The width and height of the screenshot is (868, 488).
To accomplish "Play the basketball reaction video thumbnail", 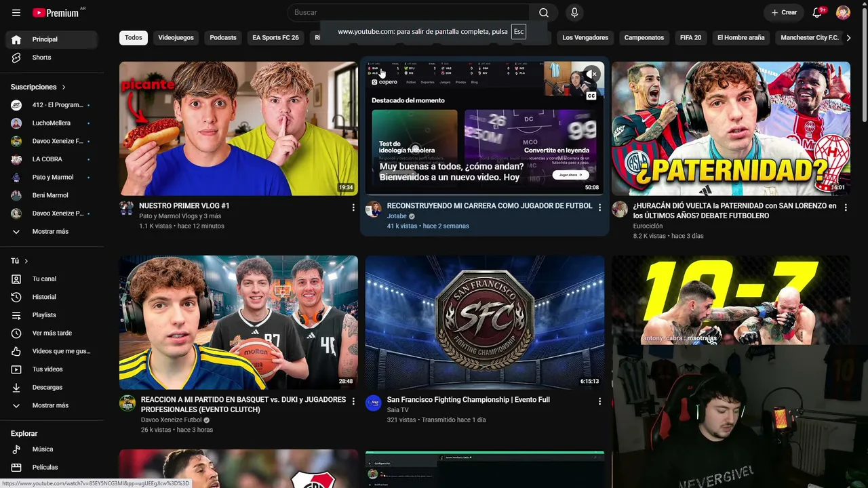I will point(239,323).
